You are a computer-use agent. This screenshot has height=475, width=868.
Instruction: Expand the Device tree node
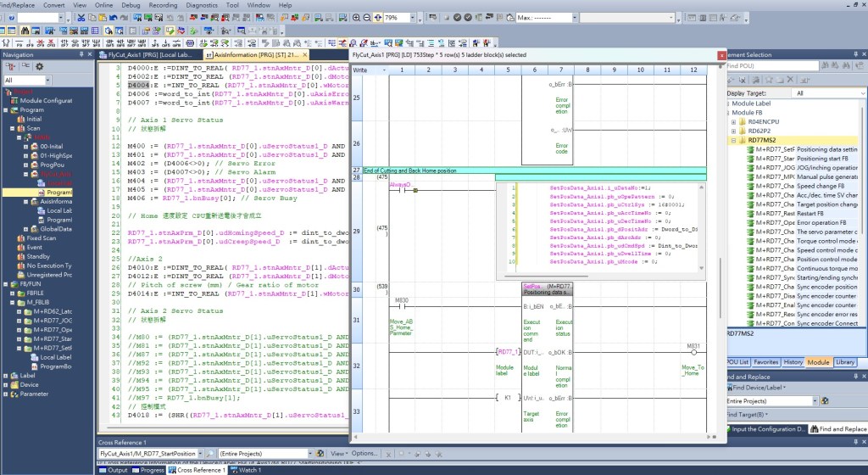pyautogui.click(x=6, y=385)
